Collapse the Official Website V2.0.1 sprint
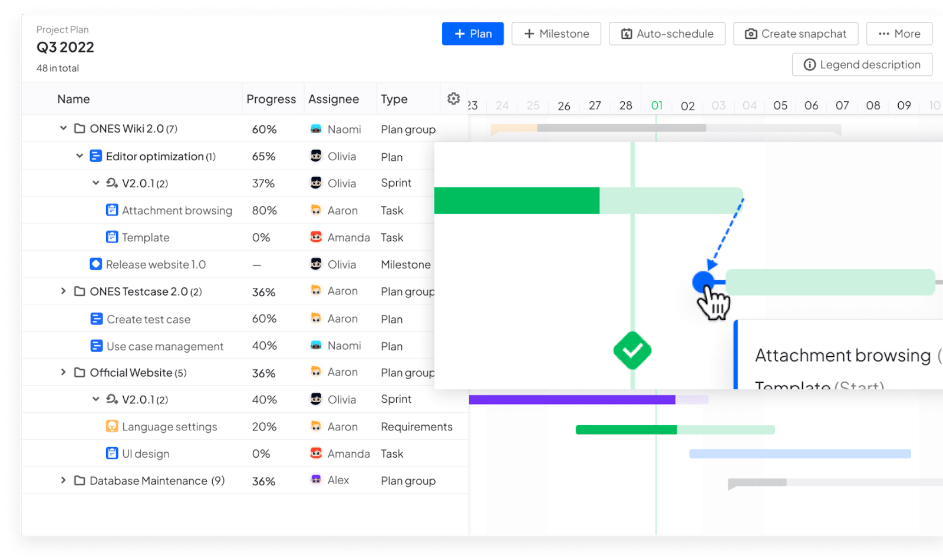This screenshot has width=943, height=560. (96, 399)
